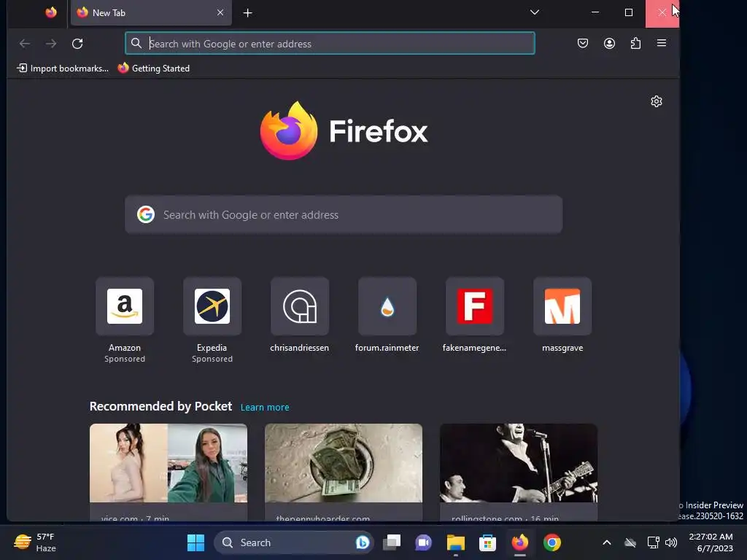The image size is (747, 560).
Task: Open new tab personalize gear icon
Action: 657,101
